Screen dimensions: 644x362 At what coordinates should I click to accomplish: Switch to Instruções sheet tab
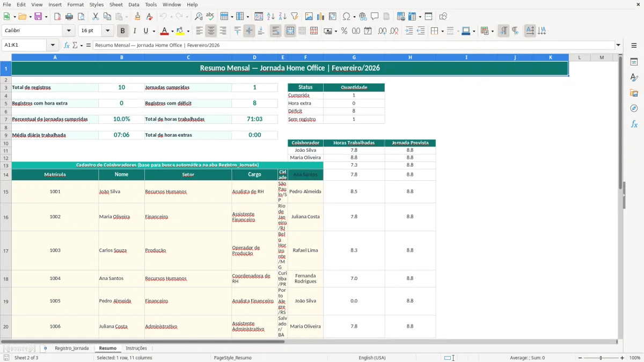tap(136, 348)
